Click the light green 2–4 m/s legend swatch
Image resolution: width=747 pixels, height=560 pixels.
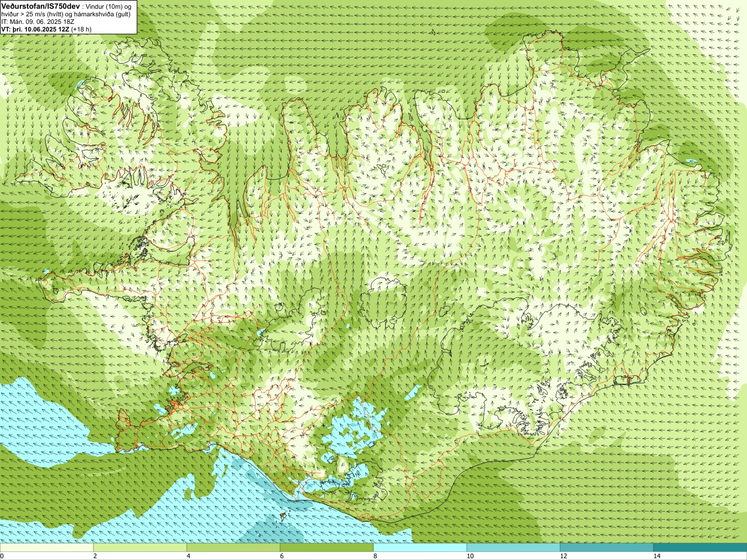tap(140, 548)
